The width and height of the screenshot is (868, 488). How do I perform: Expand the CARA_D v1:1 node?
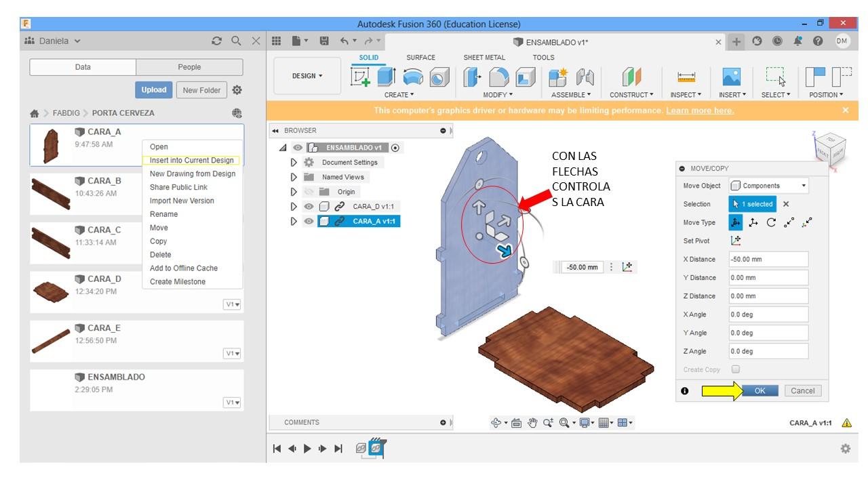(294, 207)
